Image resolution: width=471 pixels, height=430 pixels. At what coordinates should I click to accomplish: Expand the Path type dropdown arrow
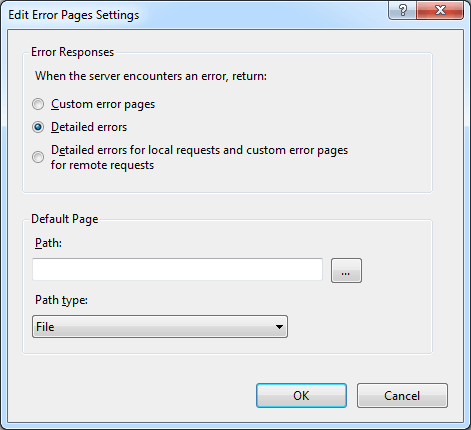point(279,327)
